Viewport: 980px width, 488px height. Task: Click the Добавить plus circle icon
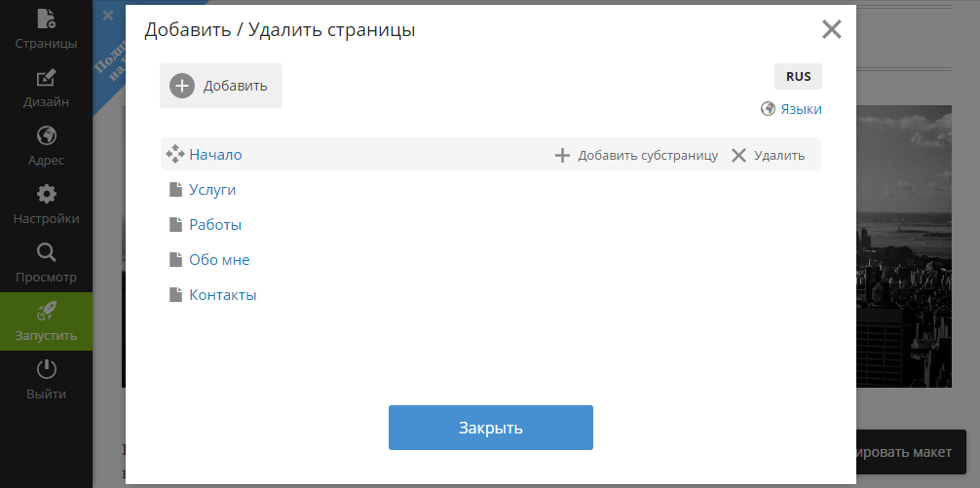point(182,86)
